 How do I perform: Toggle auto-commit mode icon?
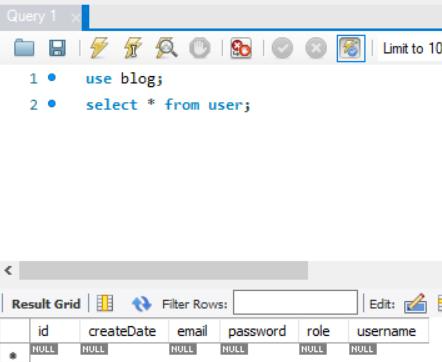click(x=351, y=48)
